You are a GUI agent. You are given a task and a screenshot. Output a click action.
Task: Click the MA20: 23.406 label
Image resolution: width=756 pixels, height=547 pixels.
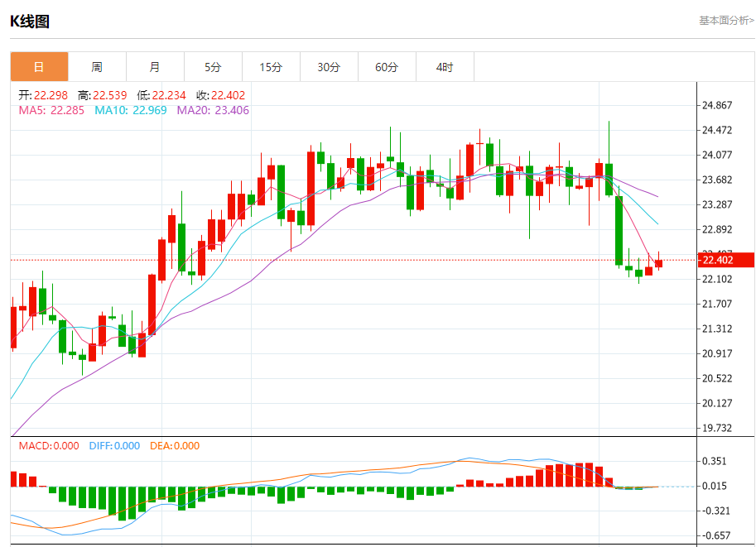pyautogui.click(x=213, y=110)
